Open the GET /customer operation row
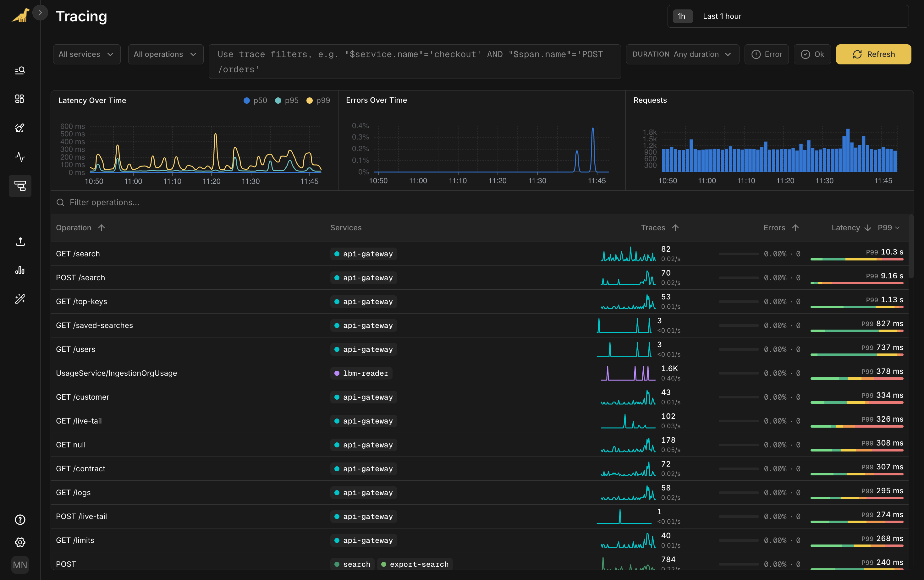This screenshot has width=924, height=580. click(480, 397)
